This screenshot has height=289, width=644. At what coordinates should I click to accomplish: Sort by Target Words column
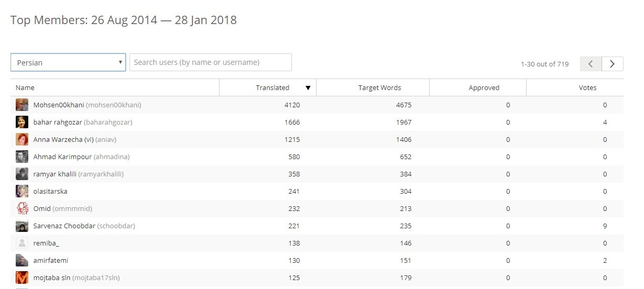click(379, 88)
